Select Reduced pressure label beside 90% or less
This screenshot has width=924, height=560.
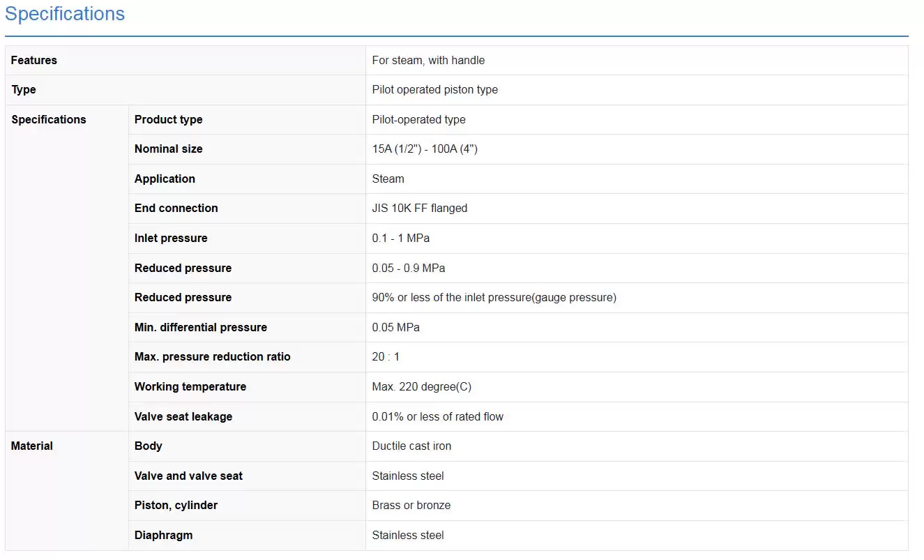coord(183,298)
